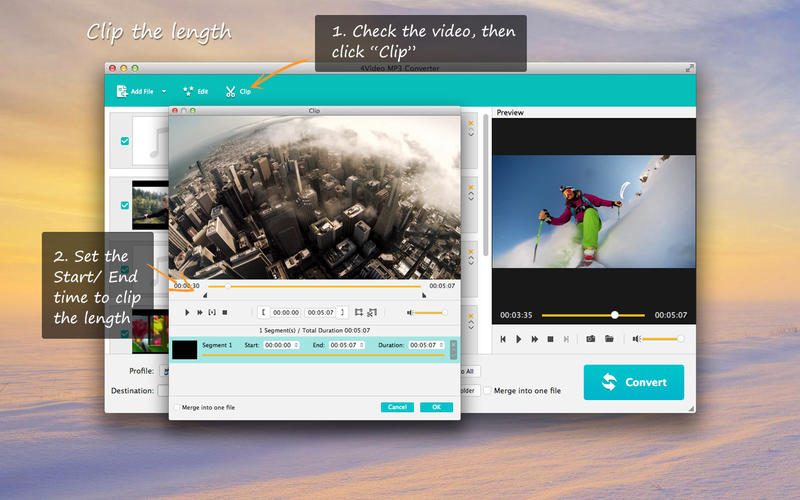The width and height of the screenshot is (800, 500).
Task: Skip to the next item in the Preview panel
Action: click(566, 339)
